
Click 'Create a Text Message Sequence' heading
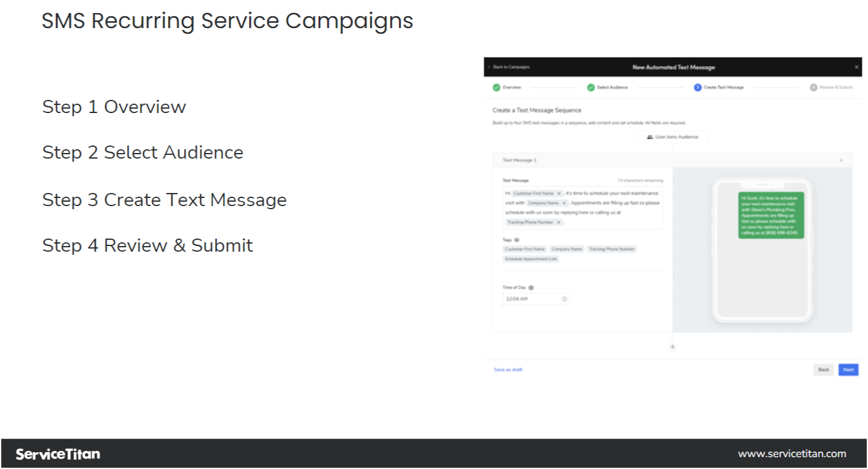[537, 111]
